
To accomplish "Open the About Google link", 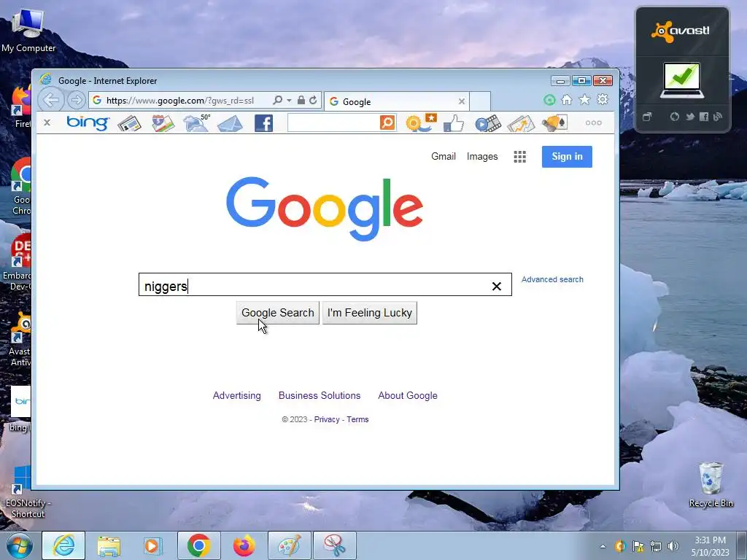I will coord(408,396).
